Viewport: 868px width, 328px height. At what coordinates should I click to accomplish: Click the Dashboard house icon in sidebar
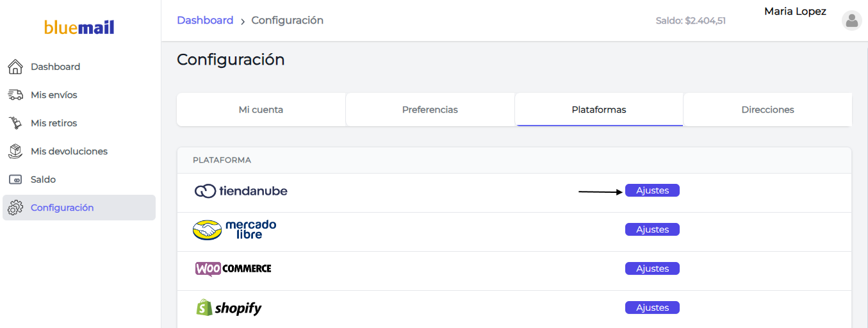click(x=15, y=67)
